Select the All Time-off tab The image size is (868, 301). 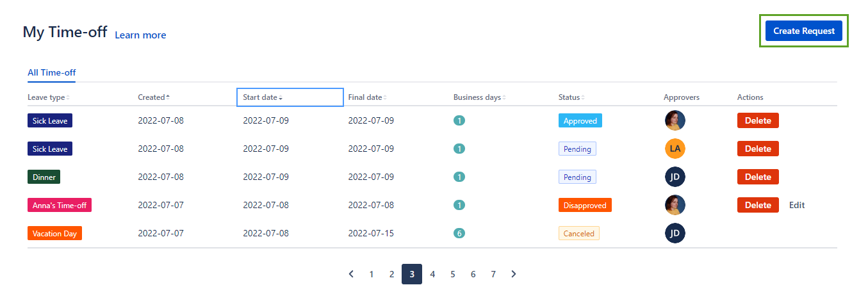(x=51, y=73)
